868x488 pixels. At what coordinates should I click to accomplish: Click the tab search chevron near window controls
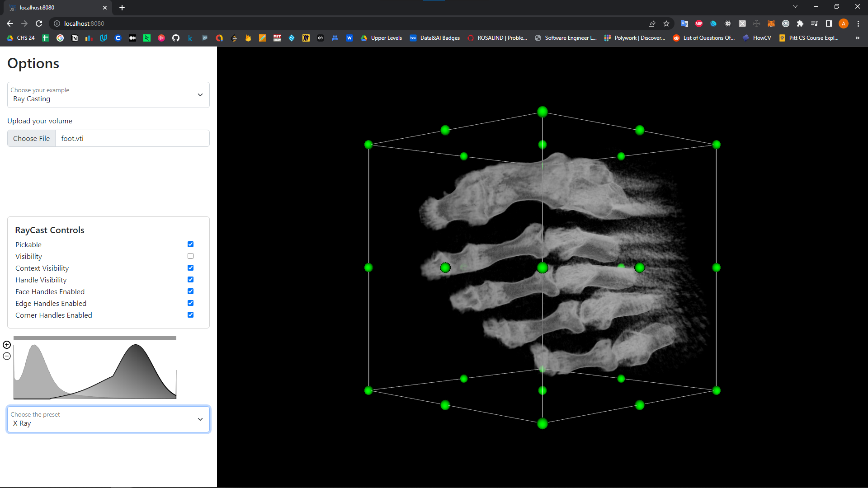point(795,6)
